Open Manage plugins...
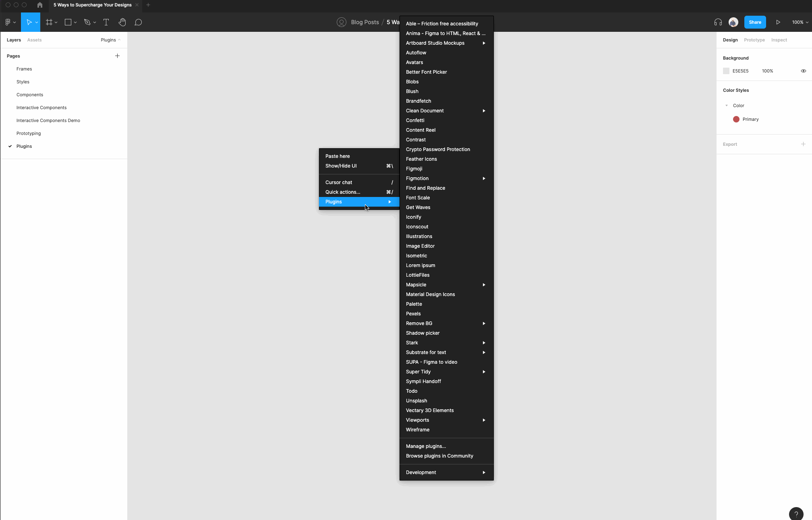 pos(446,446)
